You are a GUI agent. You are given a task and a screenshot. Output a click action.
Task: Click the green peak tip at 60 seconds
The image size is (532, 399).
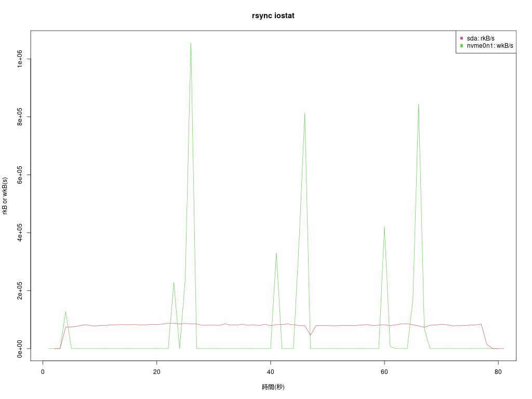(x=384, y=227)
